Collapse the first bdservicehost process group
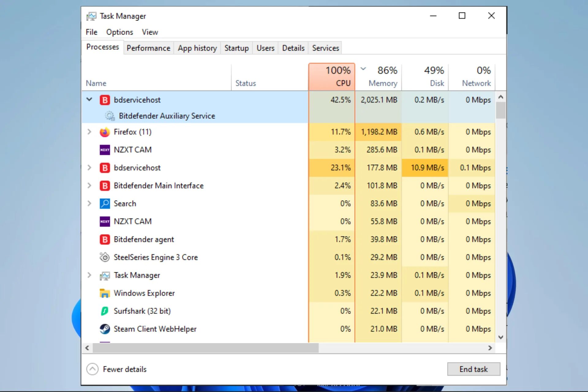Image resolution: width=588 pixels, height=392 pixels. (89, 99)
